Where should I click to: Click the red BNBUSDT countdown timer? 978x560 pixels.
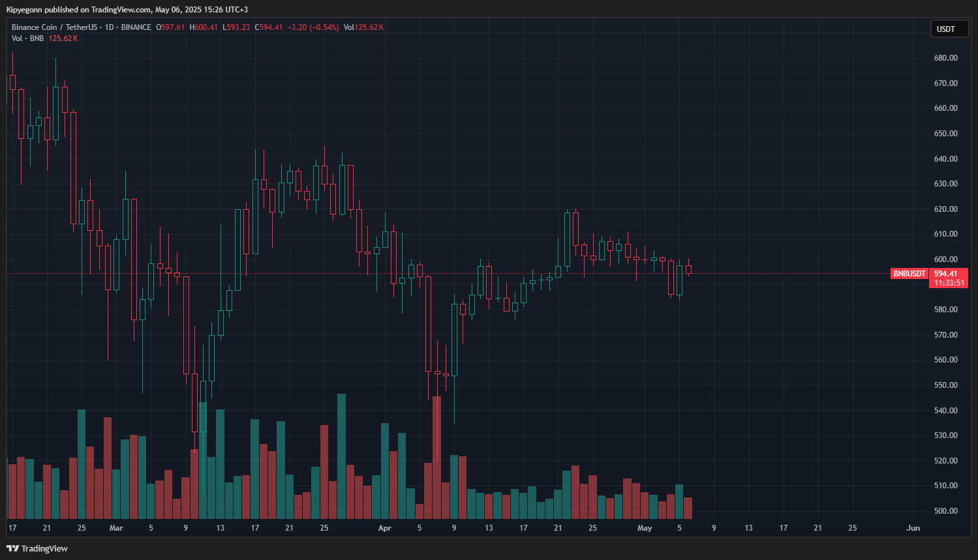pos(948,283)
